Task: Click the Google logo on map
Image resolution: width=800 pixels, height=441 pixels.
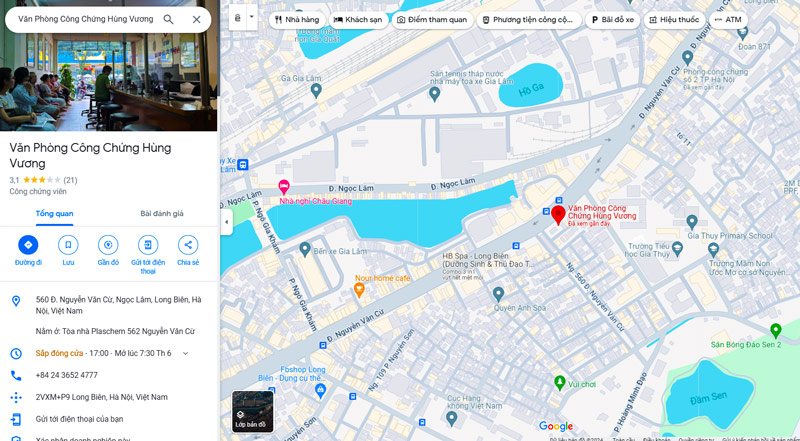Action: click(556, 426)
